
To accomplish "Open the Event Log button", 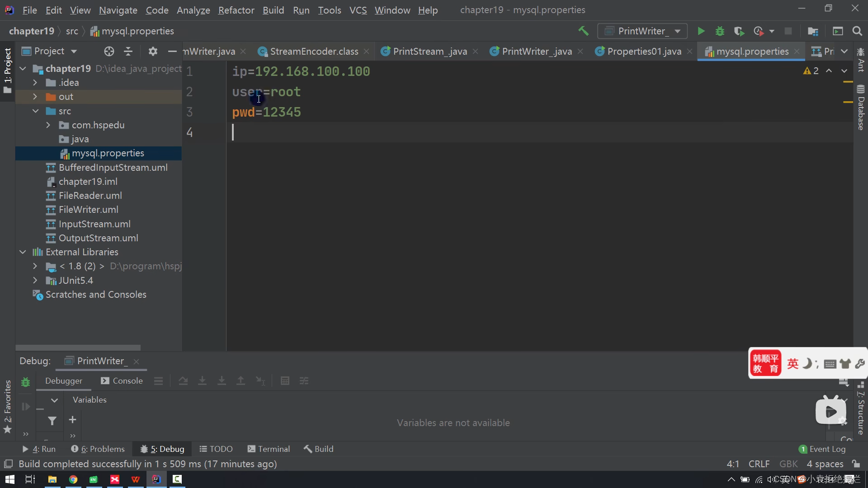I will 822,449.
